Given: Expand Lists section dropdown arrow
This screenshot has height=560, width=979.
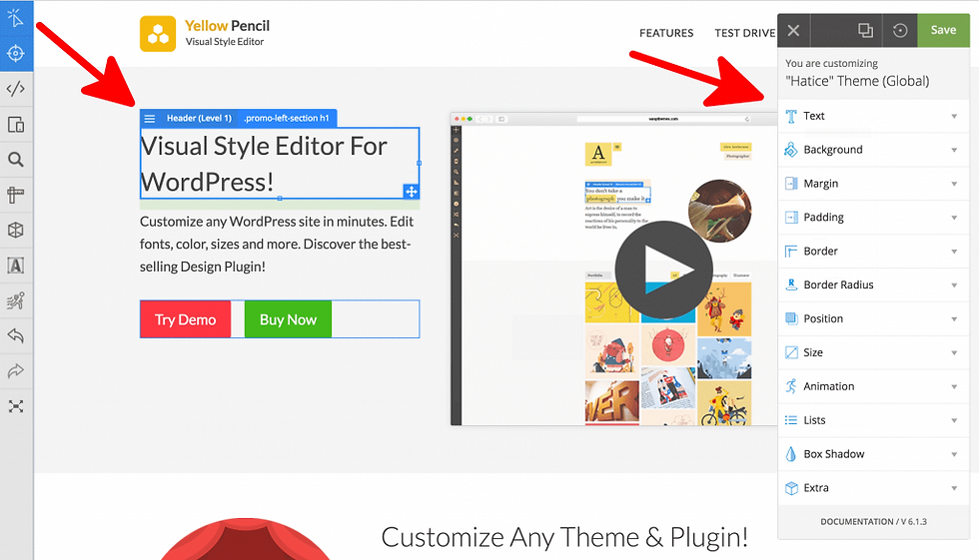Looking at the screenshot, I should click(954, 420).
